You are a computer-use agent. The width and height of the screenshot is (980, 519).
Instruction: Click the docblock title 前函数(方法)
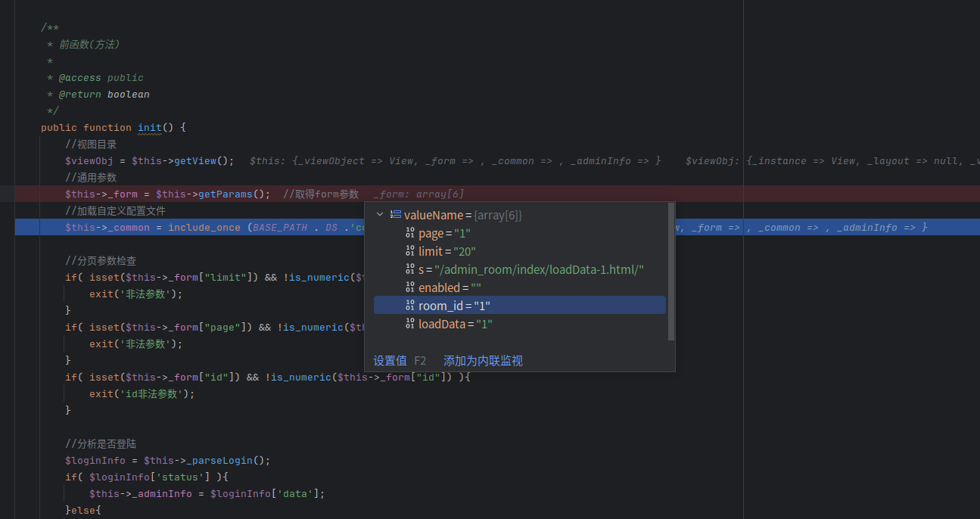[89, 44]
